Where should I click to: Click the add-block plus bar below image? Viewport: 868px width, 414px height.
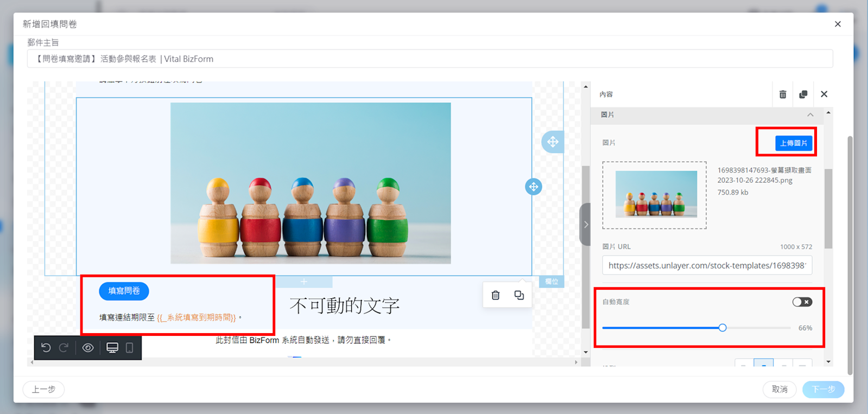click(304, 282)
